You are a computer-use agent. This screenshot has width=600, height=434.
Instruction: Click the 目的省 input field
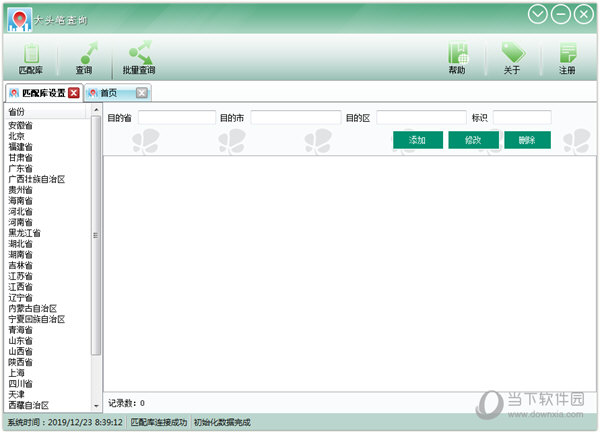pyautogui.click(x=176, y=118)
